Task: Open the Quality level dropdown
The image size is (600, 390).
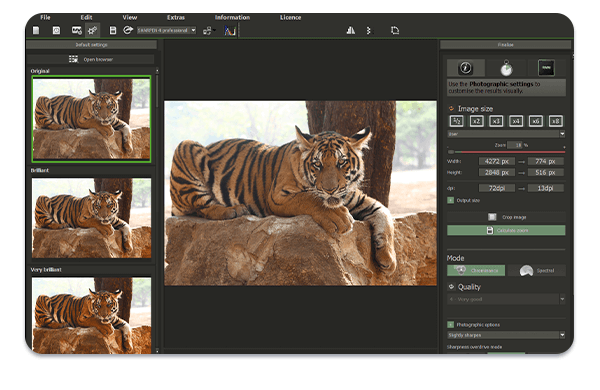Action: point(506,299)
